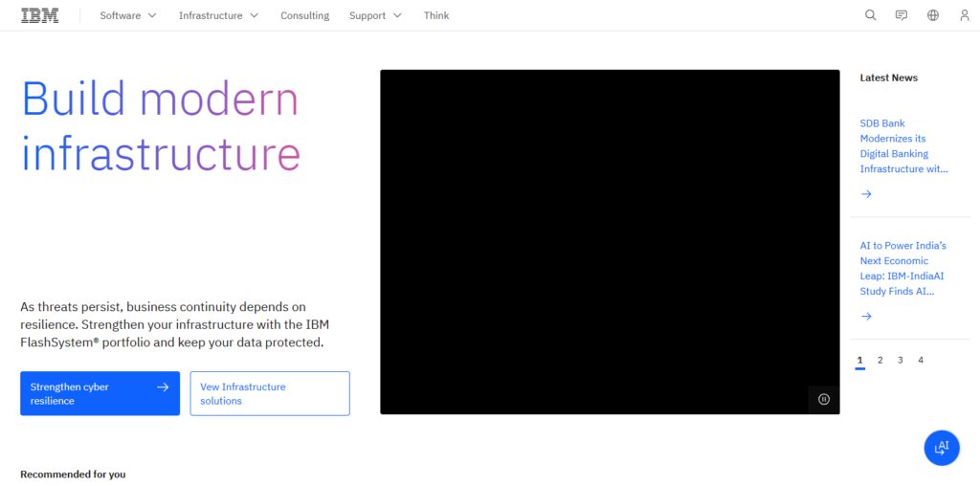Expand the Support dropdown menu
The height and width of the screenshot is (486, 980).
[375, 15]
